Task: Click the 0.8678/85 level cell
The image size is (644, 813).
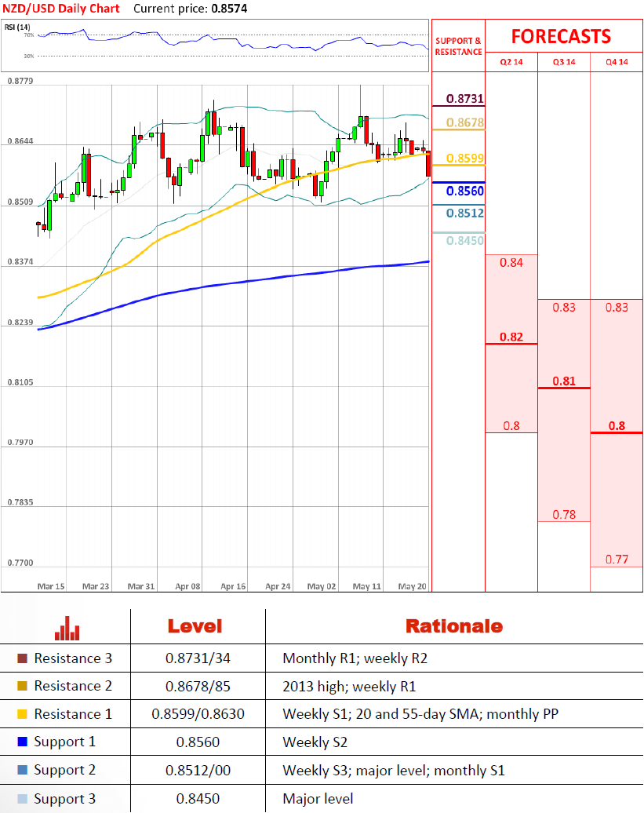Action: 198,687
